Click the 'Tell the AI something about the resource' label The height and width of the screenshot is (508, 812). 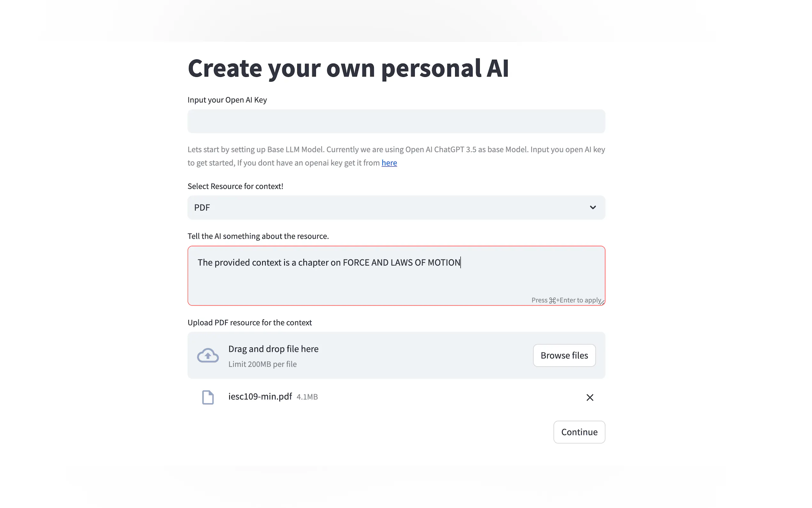[258, 236]
